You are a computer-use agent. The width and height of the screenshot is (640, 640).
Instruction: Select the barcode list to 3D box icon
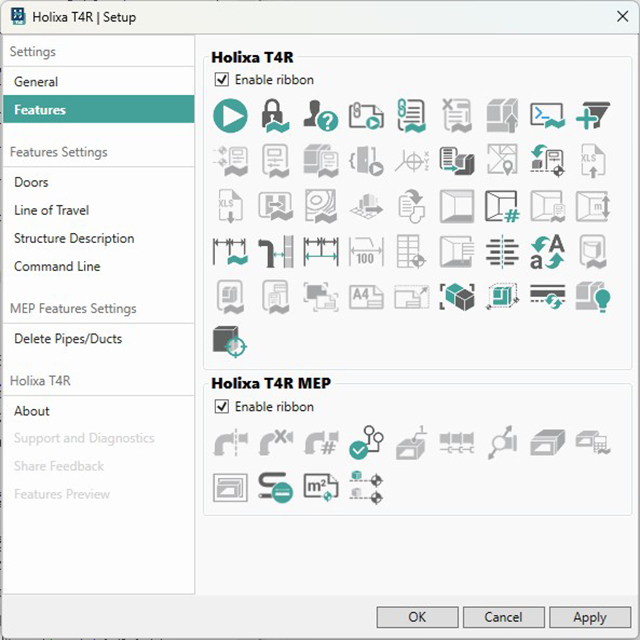[457, 161]
